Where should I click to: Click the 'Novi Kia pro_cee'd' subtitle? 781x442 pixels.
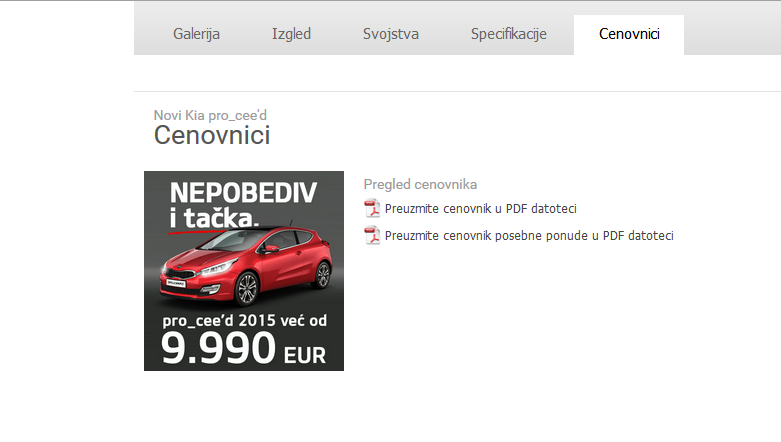(210, 116)
